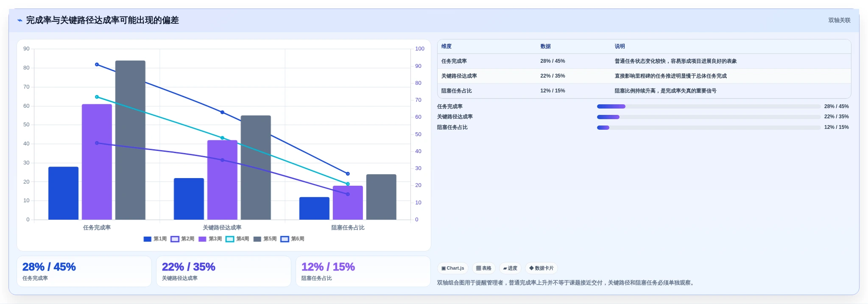Click the footer note starting 双轴组合图
Screen dimensions: 868x304
(x=567, y=283)
